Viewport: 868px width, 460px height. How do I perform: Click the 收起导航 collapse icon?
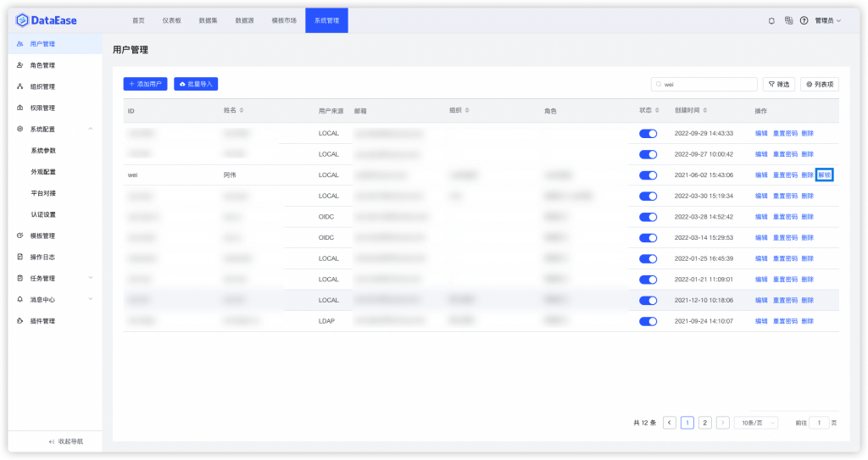(x=52, y=441)
